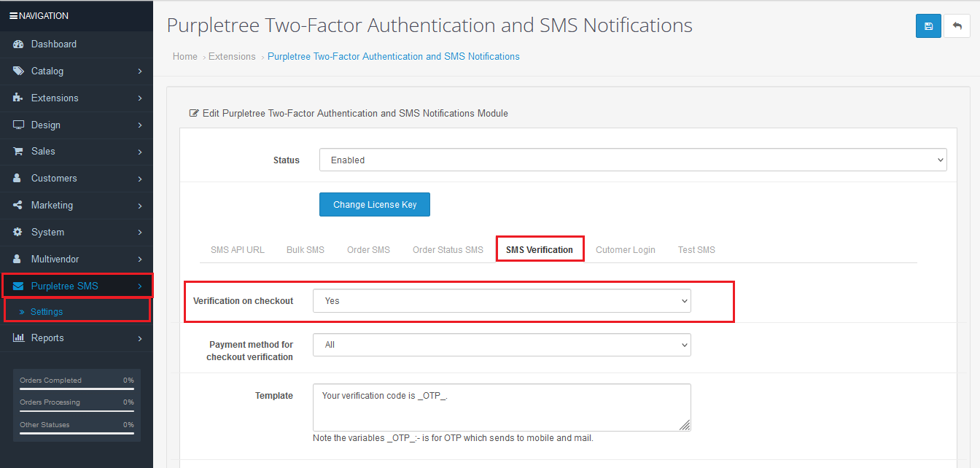Screen dimensions: 980x468
Task: Collapse the Purpletree SMS menu chevron
Action: pos(139,286)
